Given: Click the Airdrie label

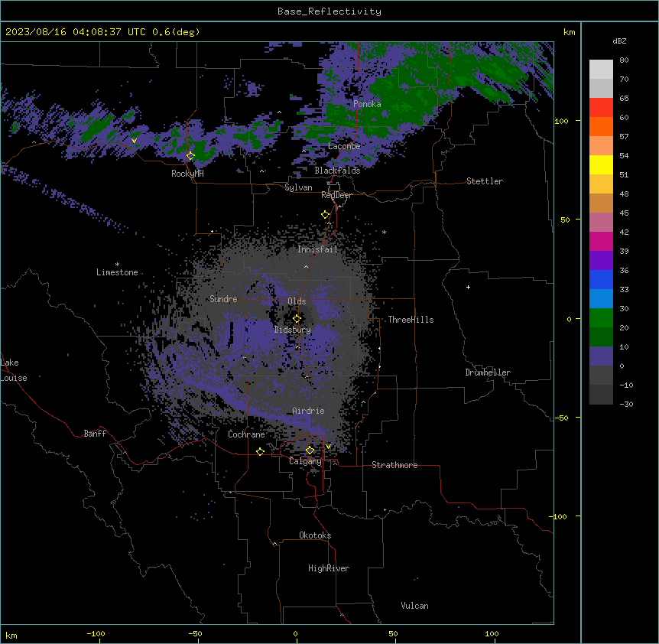Looking at the screenshot, I should coord(308,411).
